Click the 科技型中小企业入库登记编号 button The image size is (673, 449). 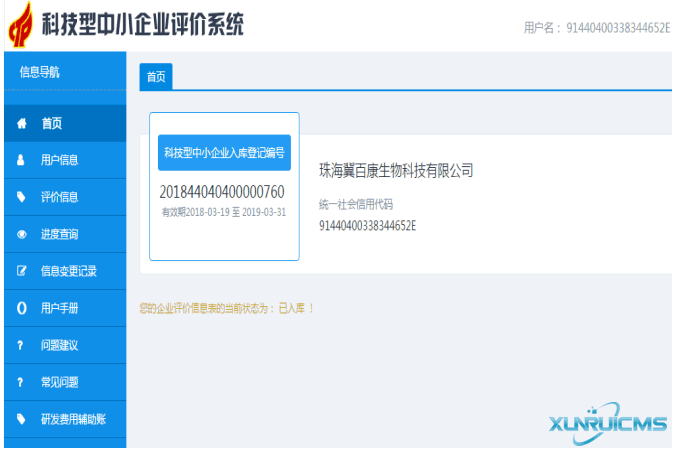tap(224, 153)
